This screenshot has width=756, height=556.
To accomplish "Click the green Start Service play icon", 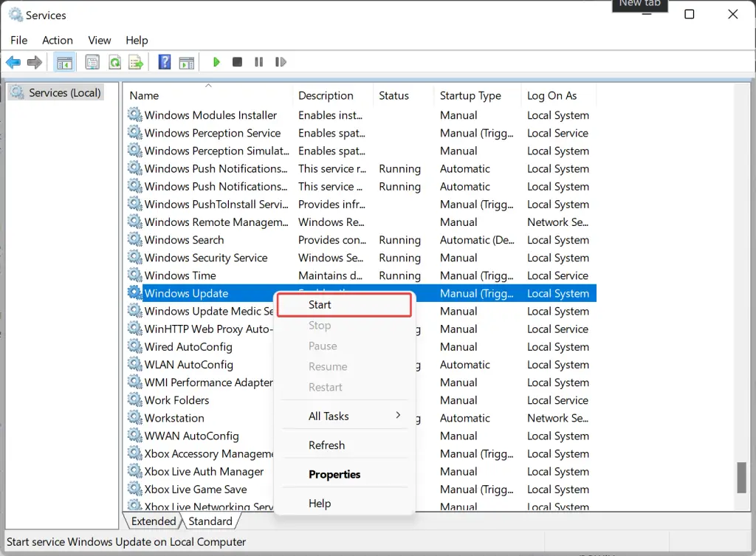I will point(216,62).
